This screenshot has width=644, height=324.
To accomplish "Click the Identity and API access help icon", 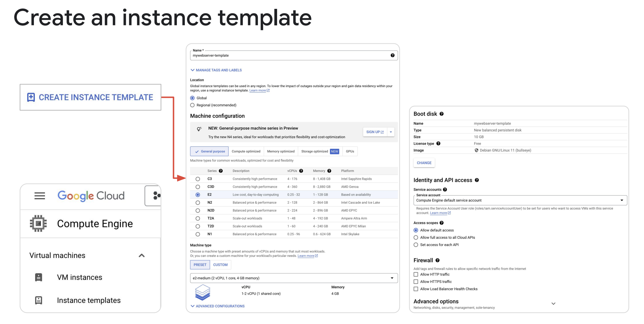I will pyautogui.click(x=477, y=180).
